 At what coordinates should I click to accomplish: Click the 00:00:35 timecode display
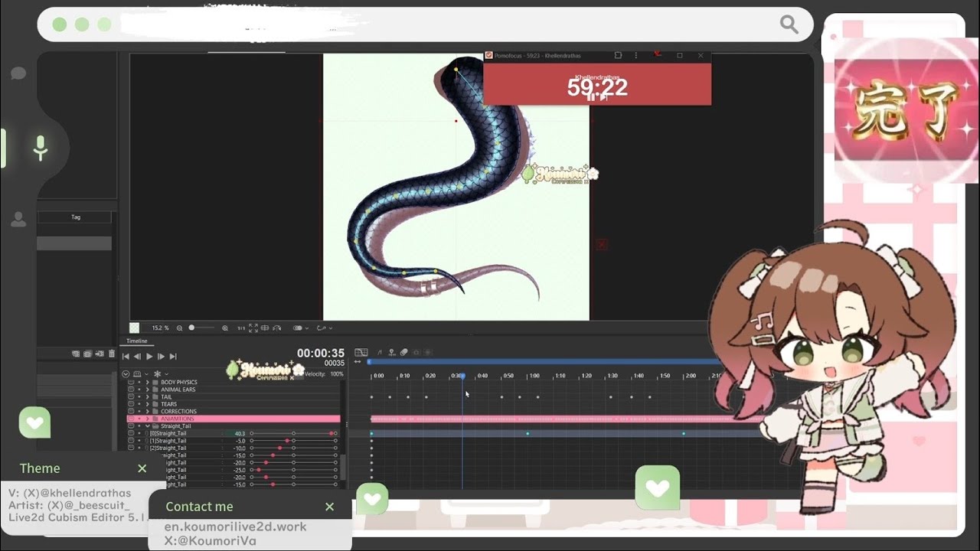point(321,353)
